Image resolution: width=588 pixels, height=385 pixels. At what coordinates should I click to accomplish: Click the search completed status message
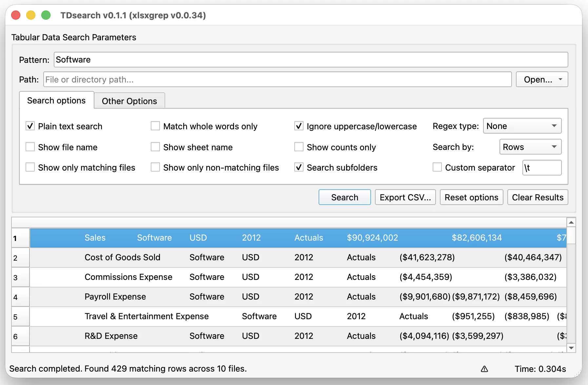click(128, 369)
